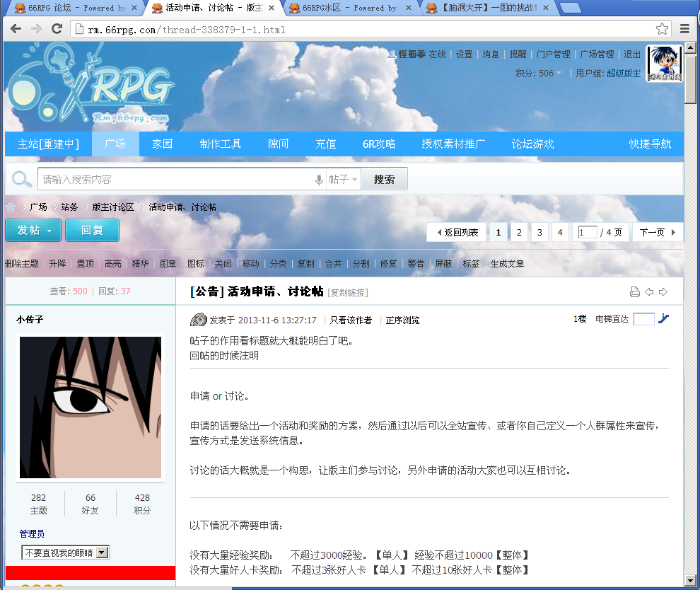Viewport: 700px width, 590px height.
Task: Click 置顶 moderation link
Action: click(86, 263)
